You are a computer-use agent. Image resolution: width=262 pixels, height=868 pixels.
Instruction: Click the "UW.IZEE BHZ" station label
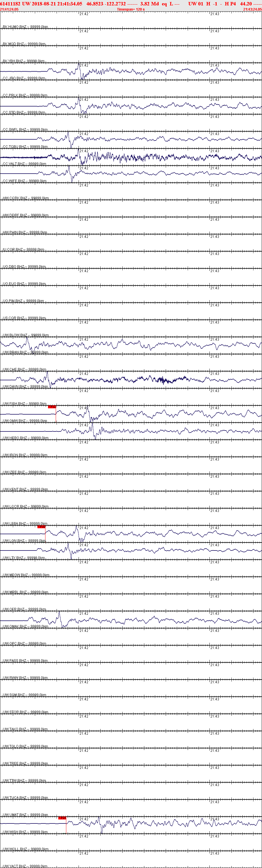[14, 473]
